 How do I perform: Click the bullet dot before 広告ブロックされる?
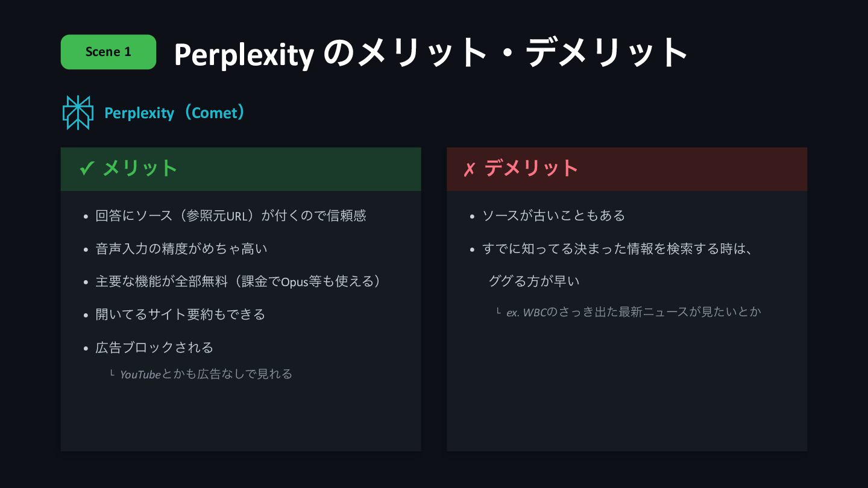pos(86,348)
